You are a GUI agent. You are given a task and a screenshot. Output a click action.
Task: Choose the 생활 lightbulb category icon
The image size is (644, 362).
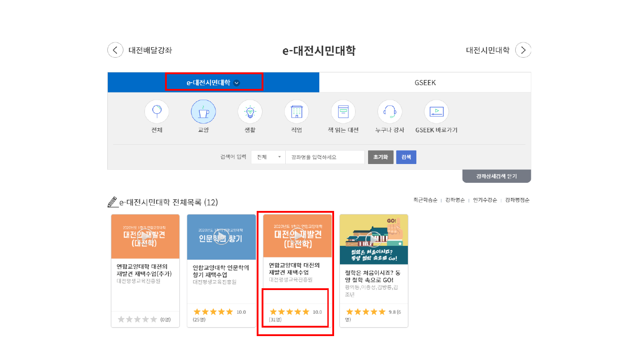coord(250,112)
